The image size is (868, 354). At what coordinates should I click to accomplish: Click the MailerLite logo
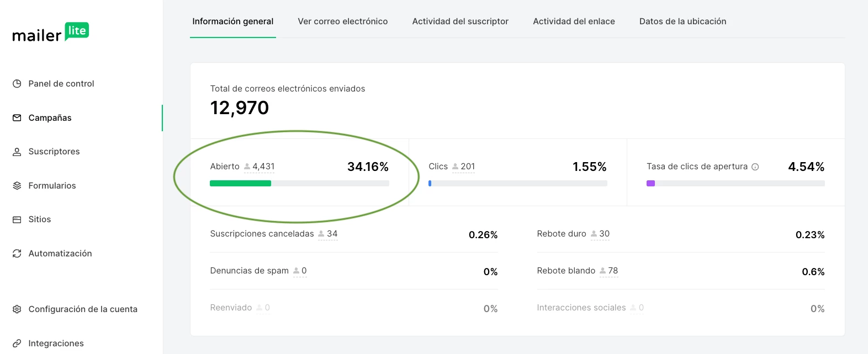[x=50, y=33]
